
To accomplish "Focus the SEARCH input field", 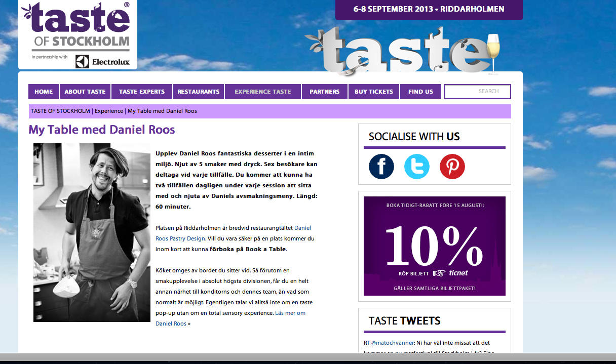I will [477, 92].
